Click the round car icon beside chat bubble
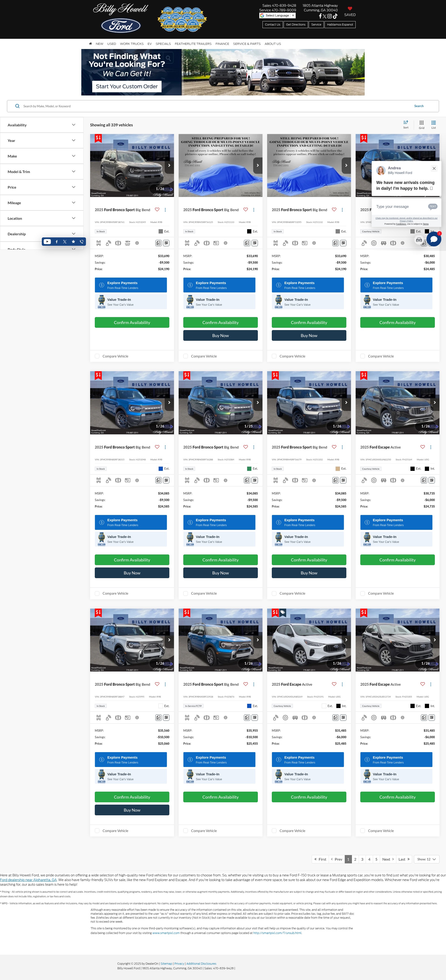The image size is (446, 980). (419, 240)
